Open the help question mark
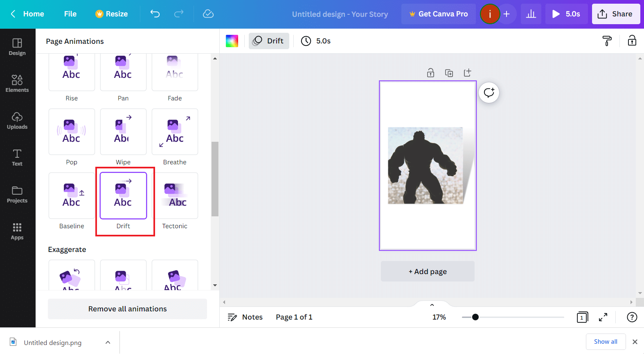Screen dimensions: 644x354 632,317
